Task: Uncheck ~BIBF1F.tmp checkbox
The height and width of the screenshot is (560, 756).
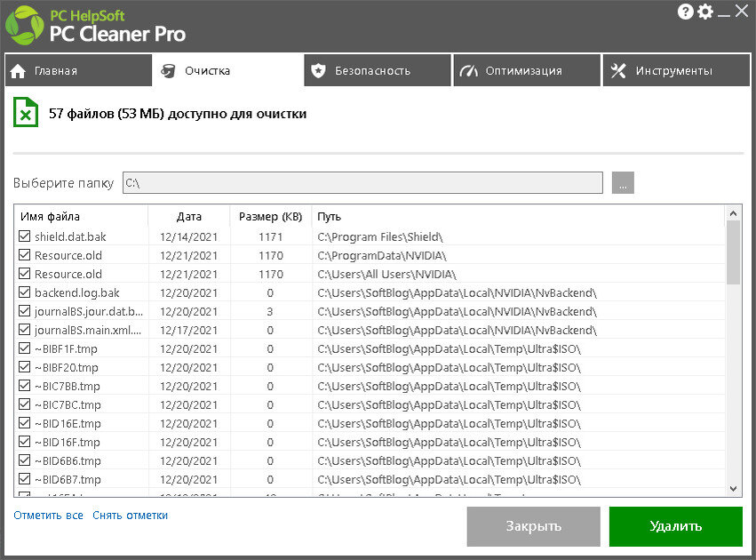Action: (24, 348)
